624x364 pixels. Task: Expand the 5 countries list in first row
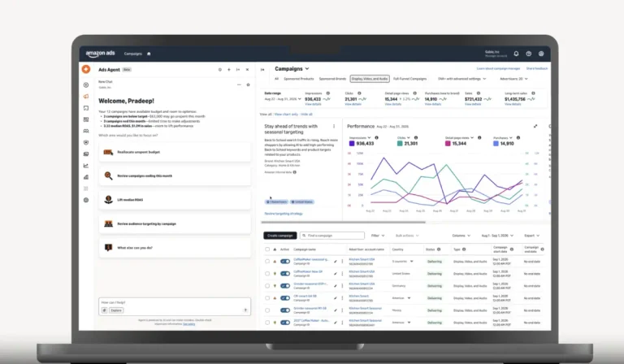point(411,262)
